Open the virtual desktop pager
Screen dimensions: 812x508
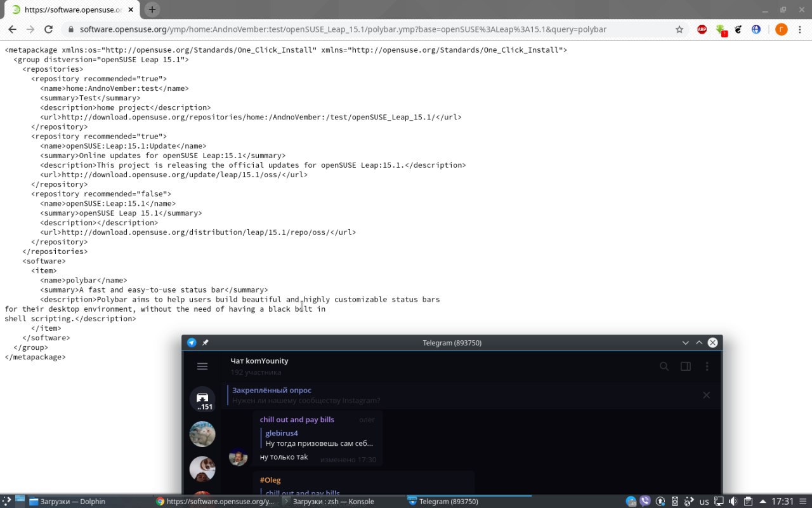pos(20,501)
